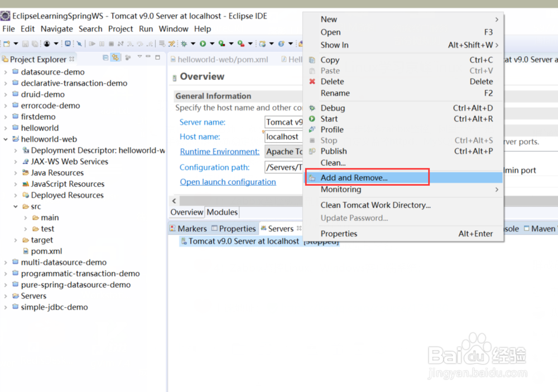Click the Open a Terminal toolbar icon

coord(68,43)
